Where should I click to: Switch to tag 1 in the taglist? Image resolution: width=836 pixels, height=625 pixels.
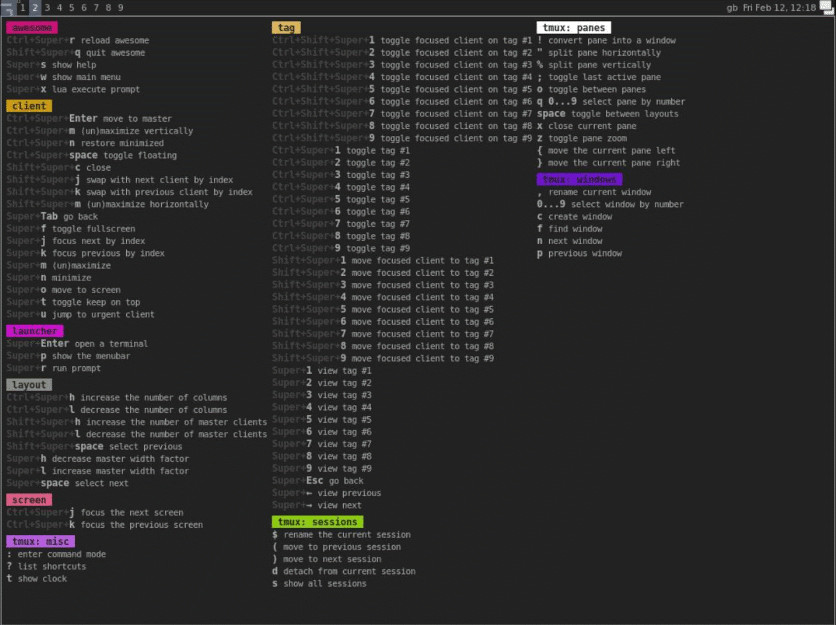(22, 7)
